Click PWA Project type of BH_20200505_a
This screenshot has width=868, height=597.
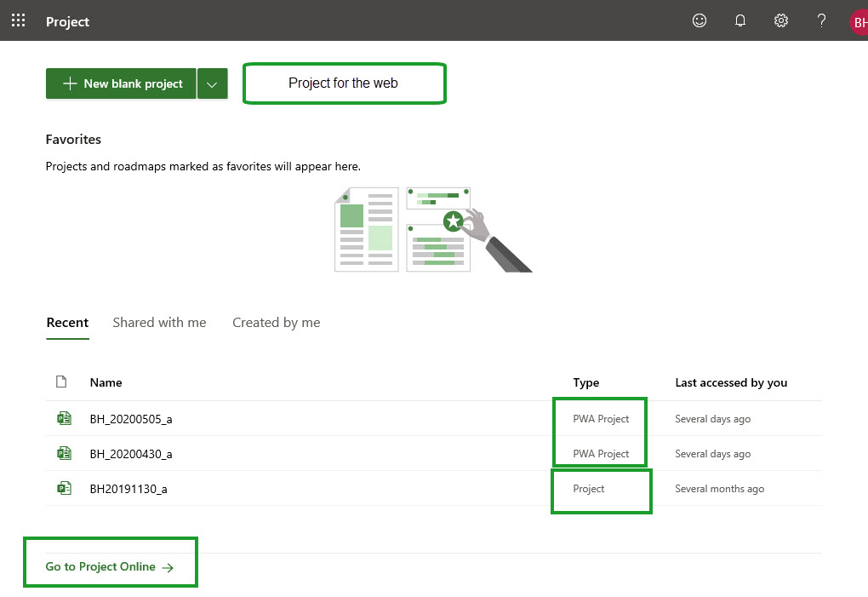[601, 419]
